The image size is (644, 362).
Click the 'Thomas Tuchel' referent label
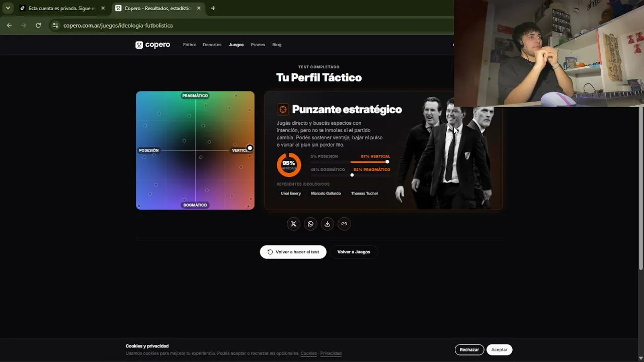[x=364, y=194]
